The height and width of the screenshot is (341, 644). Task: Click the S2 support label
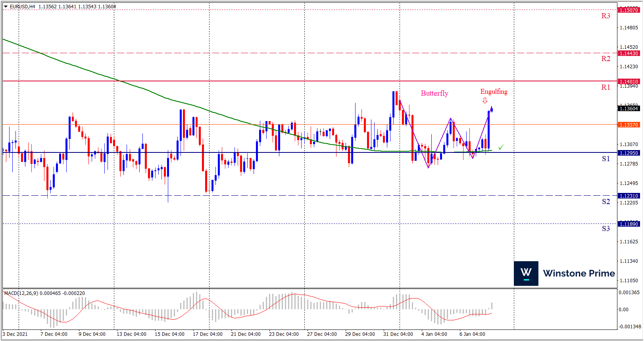tap(606, 202)
